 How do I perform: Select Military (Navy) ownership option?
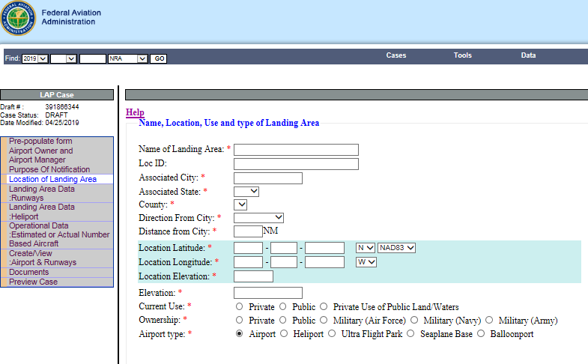tap(414, 321)
